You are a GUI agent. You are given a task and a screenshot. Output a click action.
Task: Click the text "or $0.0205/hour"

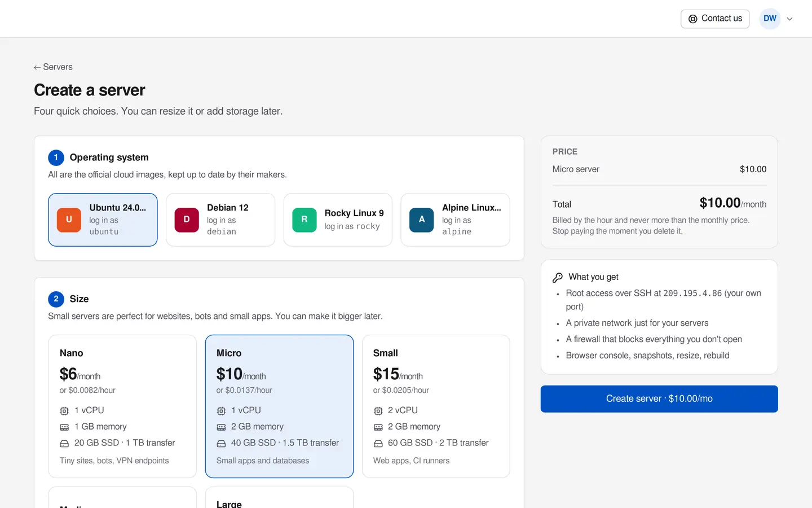point(401,391)
